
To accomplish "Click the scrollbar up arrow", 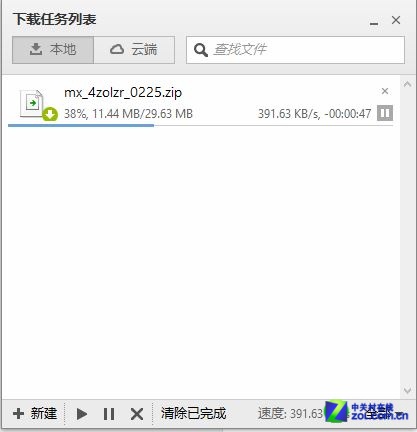I will (x=407, y=84).
